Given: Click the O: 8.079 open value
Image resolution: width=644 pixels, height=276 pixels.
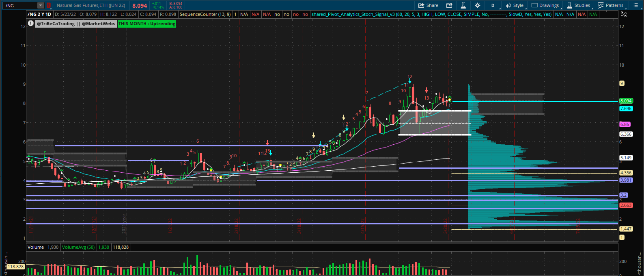Looking at the screenshot, I should [x=88, y=14].
